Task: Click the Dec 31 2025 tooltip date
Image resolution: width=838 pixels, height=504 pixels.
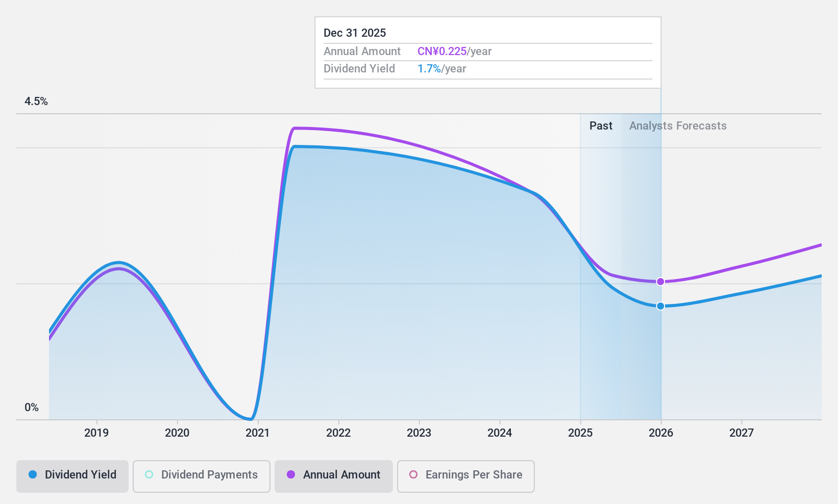Action: (x=355, y=33)
